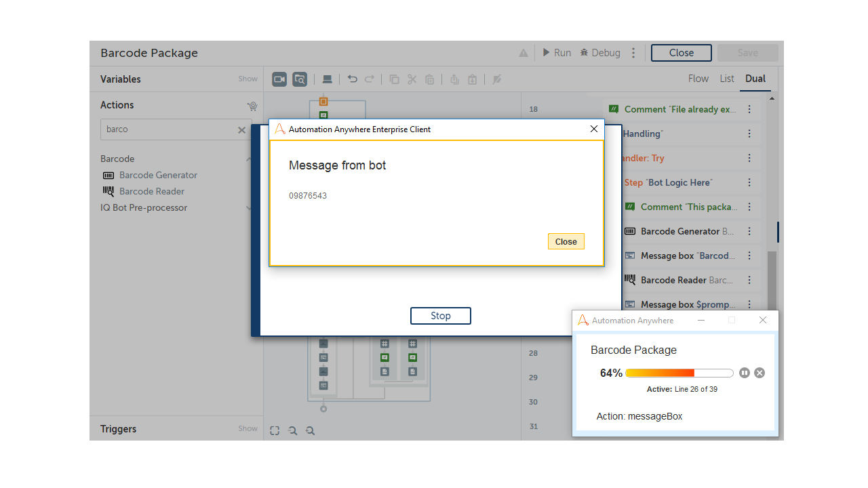Image resolution: width=868 pixels, height=488 pixels.
Task: Start Debug mode for the bot
Action: point(600,53)
